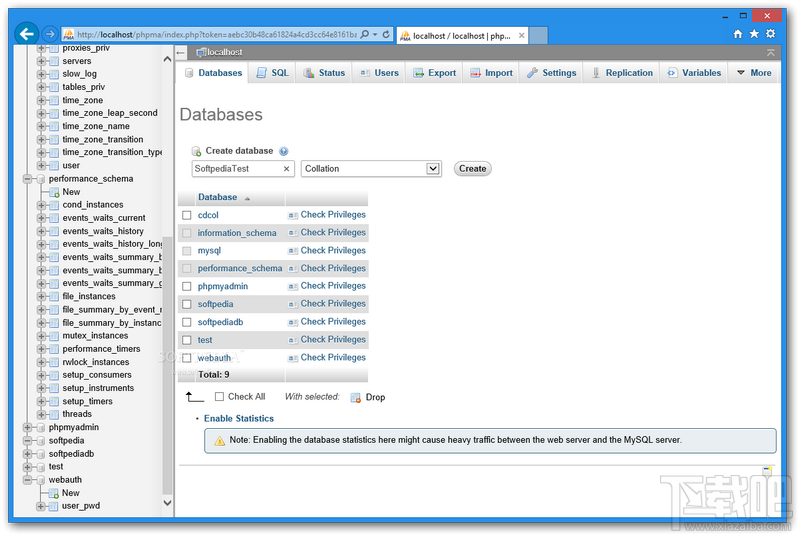800x536 pixels.
Task: Expand the softpediadb tree node
Action: click(x=28, y=454)
